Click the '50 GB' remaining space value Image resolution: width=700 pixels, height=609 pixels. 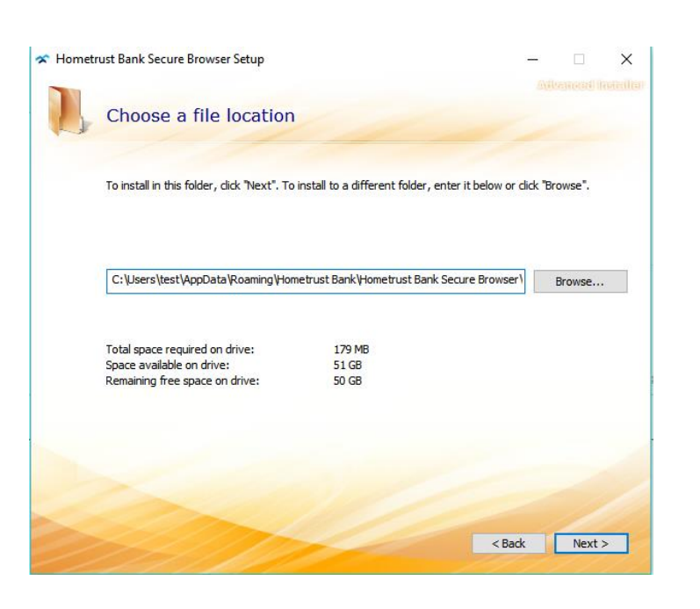pyautogui.click(x=348, y=381)
